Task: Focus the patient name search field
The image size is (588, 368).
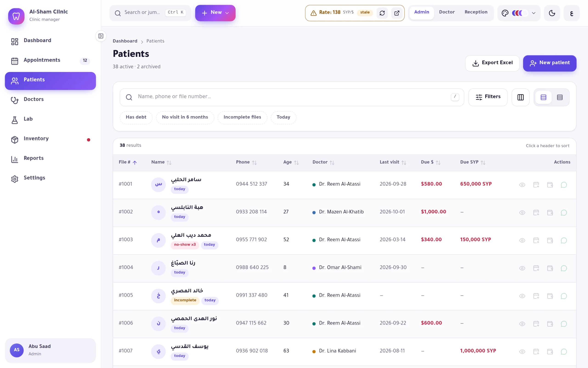Action: (x=292, y=97)
